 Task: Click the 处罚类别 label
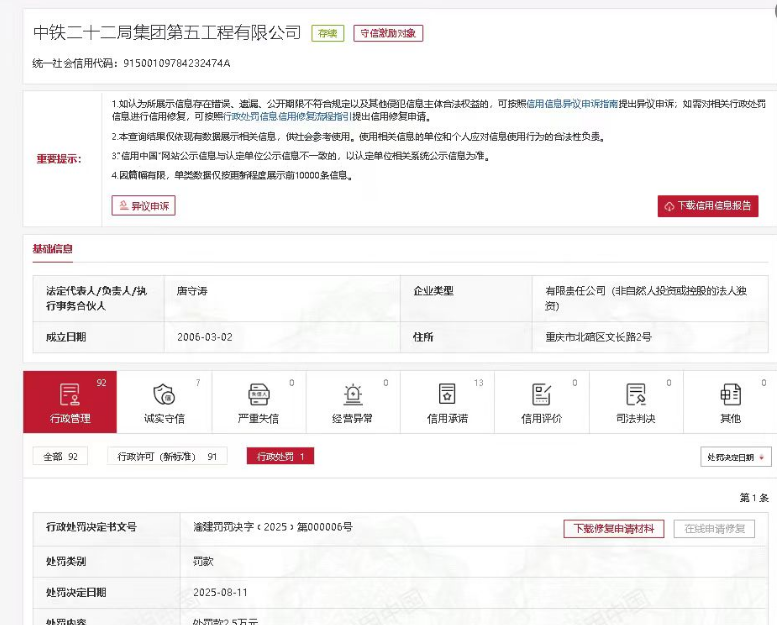pyautogui.click(x=66, y=562)
